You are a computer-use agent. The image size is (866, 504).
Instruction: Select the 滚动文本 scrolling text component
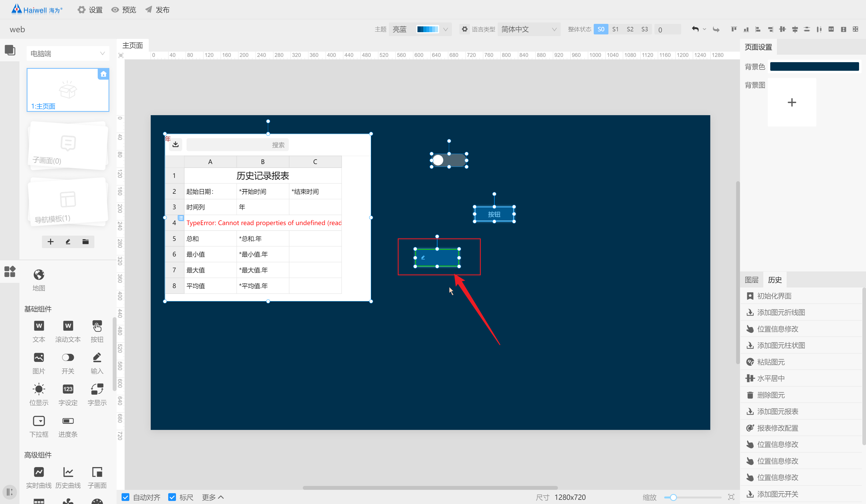tap(68, 331)
